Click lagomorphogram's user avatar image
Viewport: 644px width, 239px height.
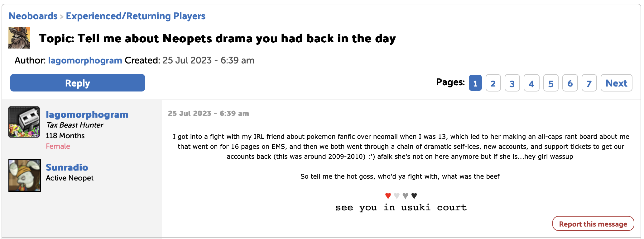24,122
